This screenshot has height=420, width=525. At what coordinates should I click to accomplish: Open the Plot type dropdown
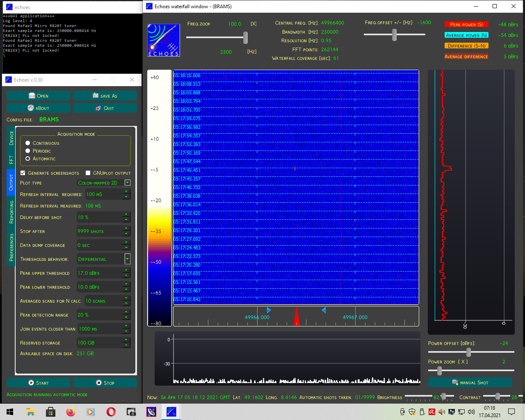pyautogui.click(x=128, y=183)
